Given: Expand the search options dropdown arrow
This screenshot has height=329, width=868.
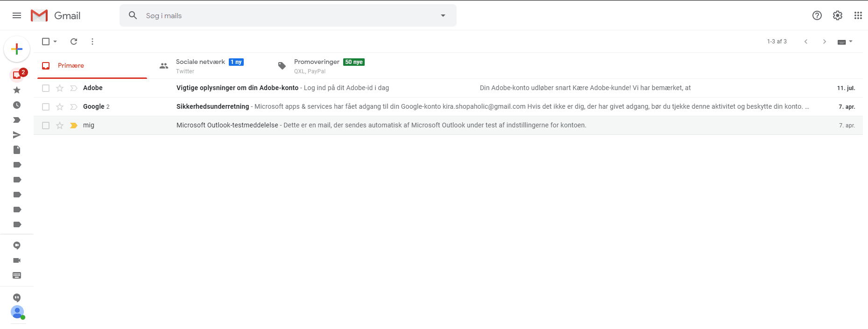Looking at the screenshot, I should 443,15.
